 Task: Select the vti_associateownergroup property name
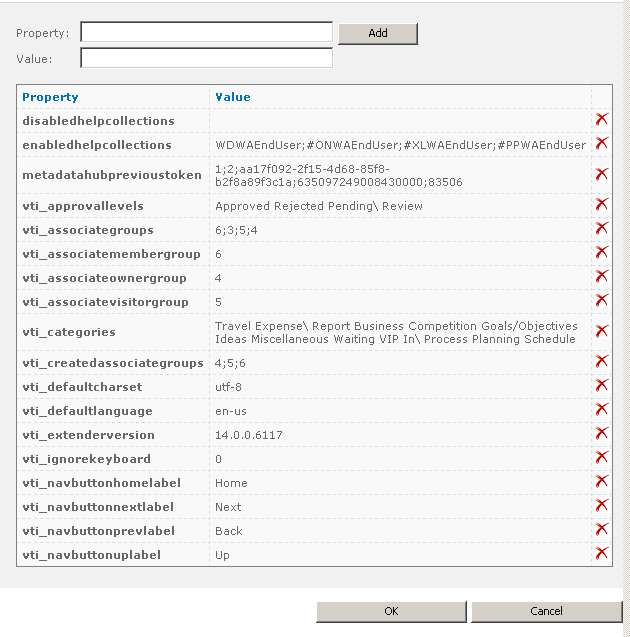click(104, 278)
